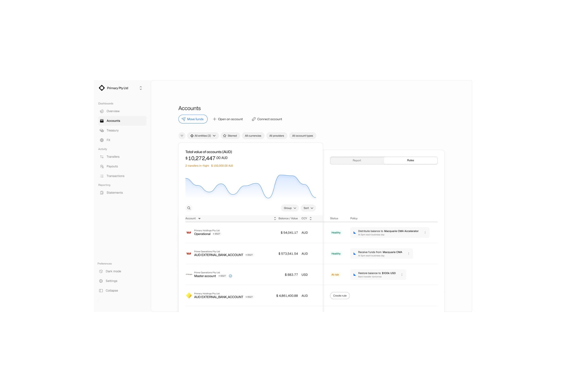
Task: Open the All providers filter
Action: [276, 136]
